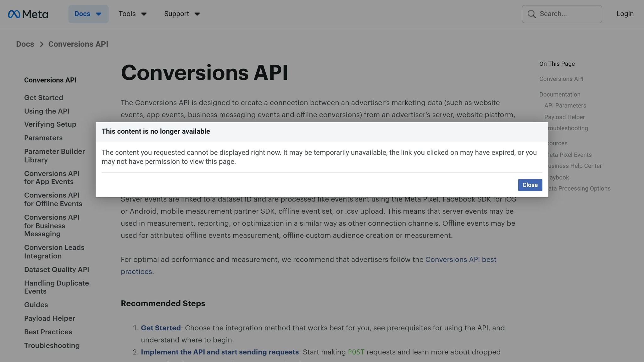
Task: Select Parameters in sidebar
Action: tap(43, 138)
